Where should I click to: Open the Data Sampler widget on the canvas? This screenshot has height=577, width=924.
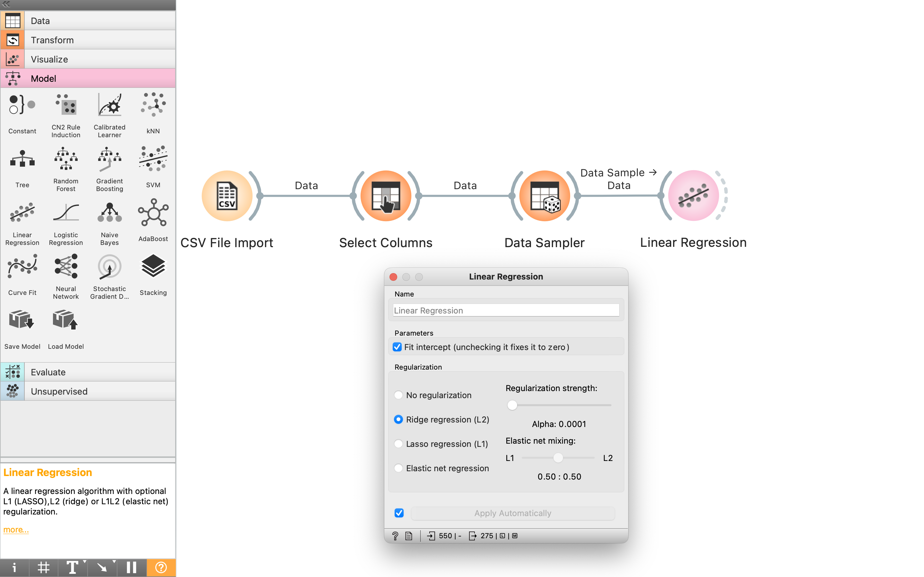pyautogui.click(x=544, y=196)
